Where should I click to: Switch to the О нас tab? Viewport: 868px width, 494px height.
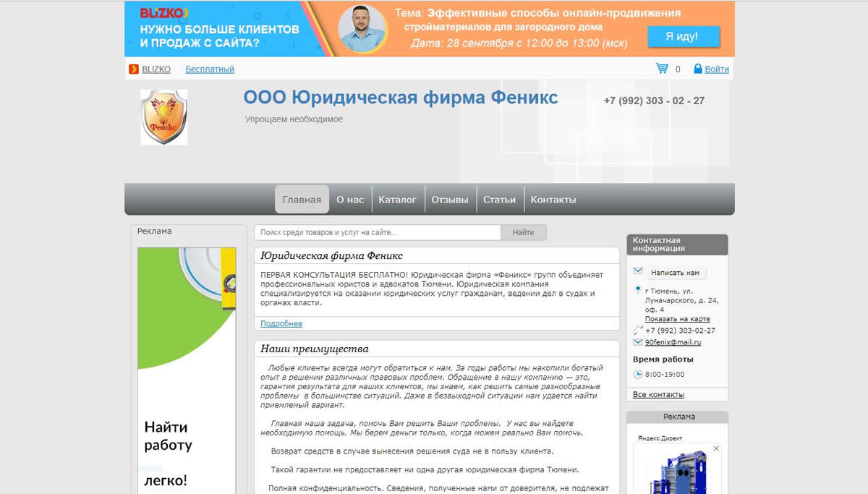click(x=350, y=199)
